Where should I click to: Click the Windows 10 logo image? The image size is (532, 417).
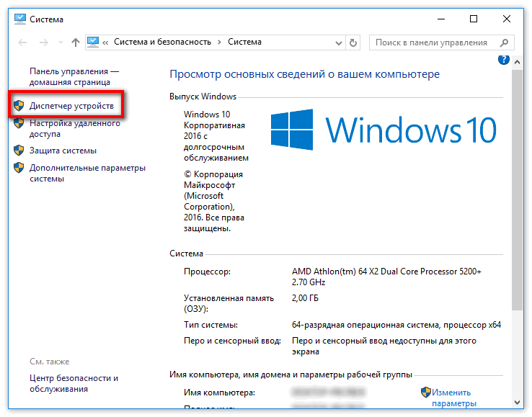pyautogui.click(x=384, y=130)
